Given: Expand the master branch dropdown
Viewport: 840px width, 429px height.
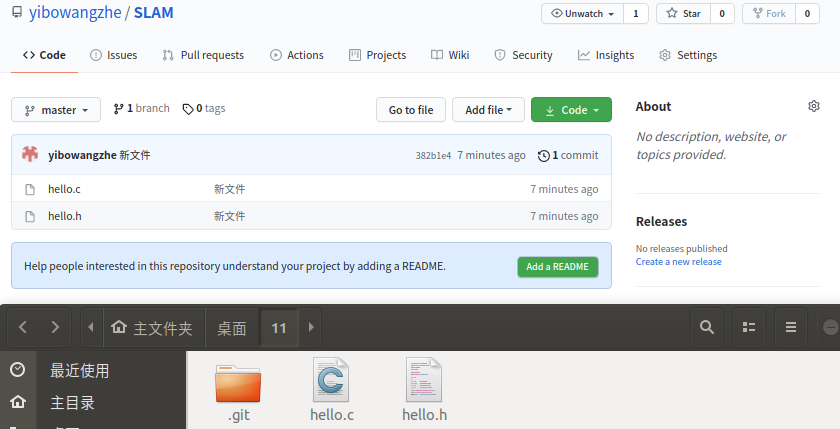Looking at the screenshot, I should tap(56, 110).
